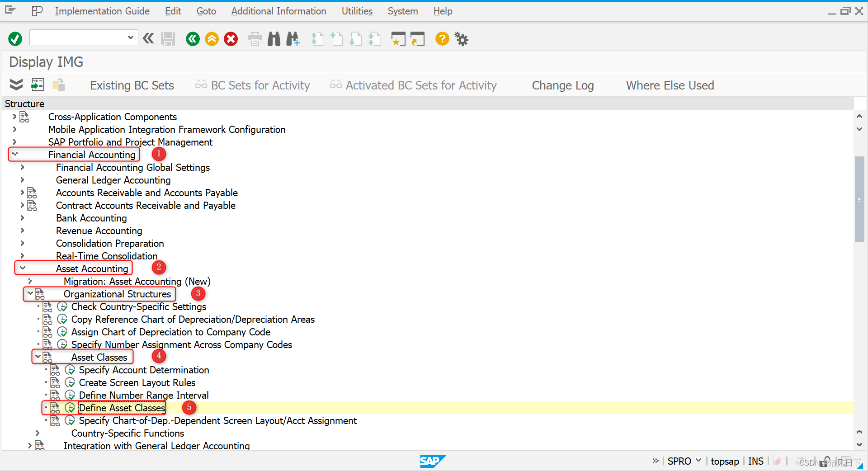Screen dimensions: 868x471
Task: Open the System menu
Action: [403, 11]
